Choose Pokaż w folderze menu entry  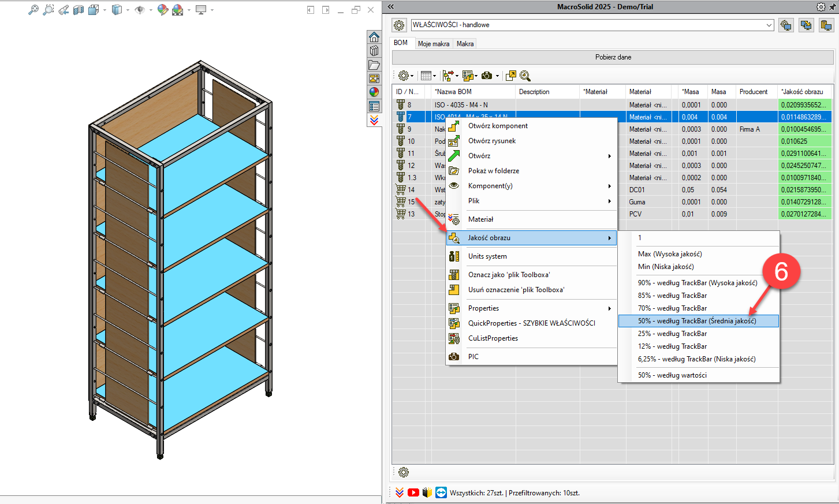coord(532,171)
